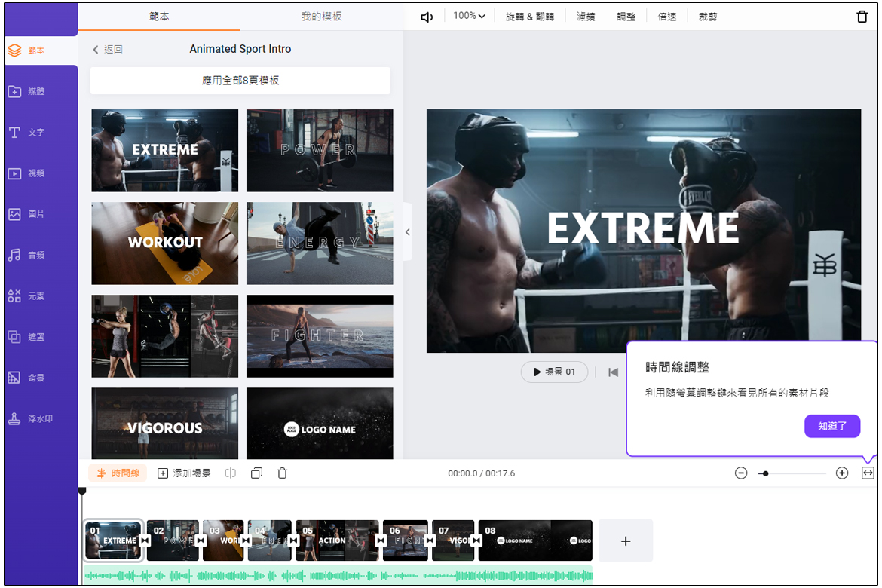Open the 調整 adjust menu
The width and height of the screenshot is (882, 588).
pyautogui.click(x=626, y=17)
